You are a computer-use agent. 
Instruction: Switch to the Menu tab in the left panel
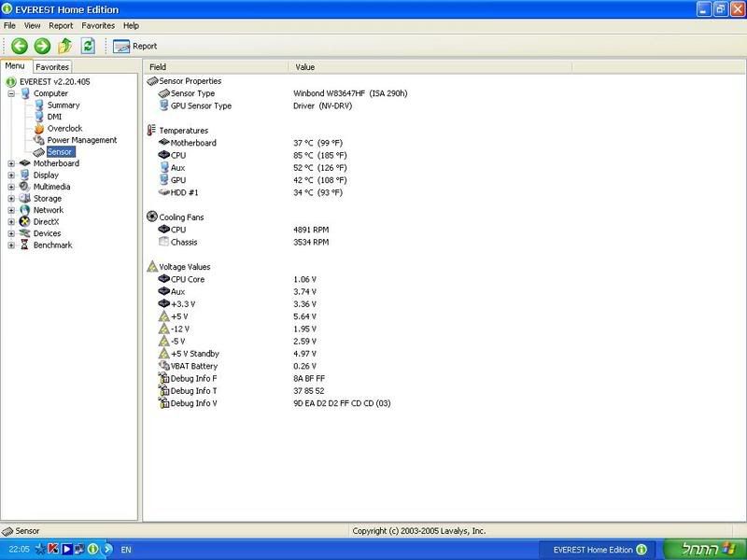(x=15, y=66)
